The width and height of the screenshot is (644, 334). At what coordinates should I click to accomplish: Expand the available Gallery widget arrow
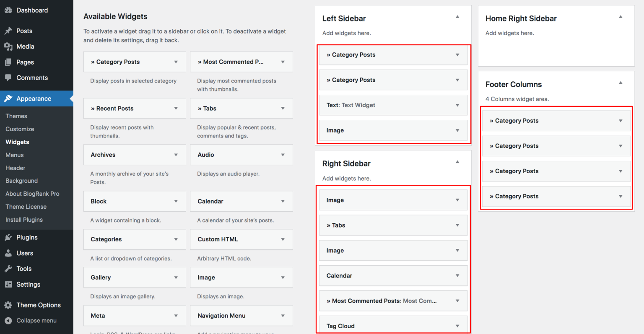point(176,277)
